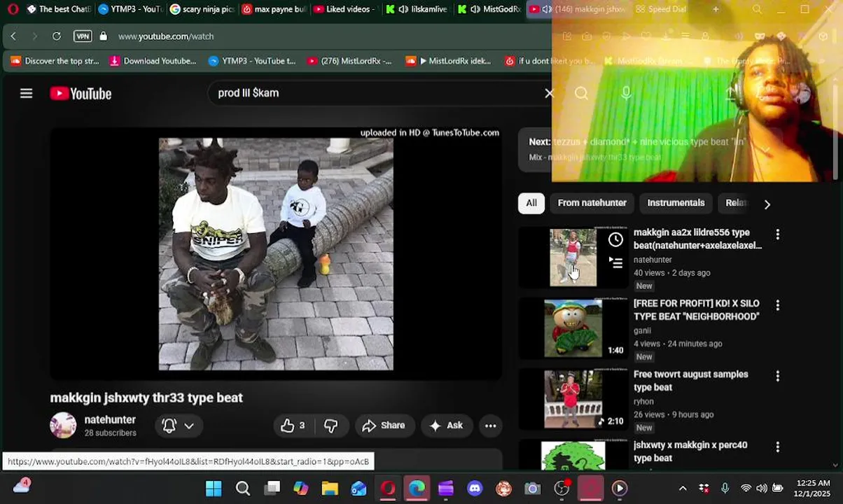Open the Camera app in taskbar
Screen dimensions: 843x504
coord(532,488)
